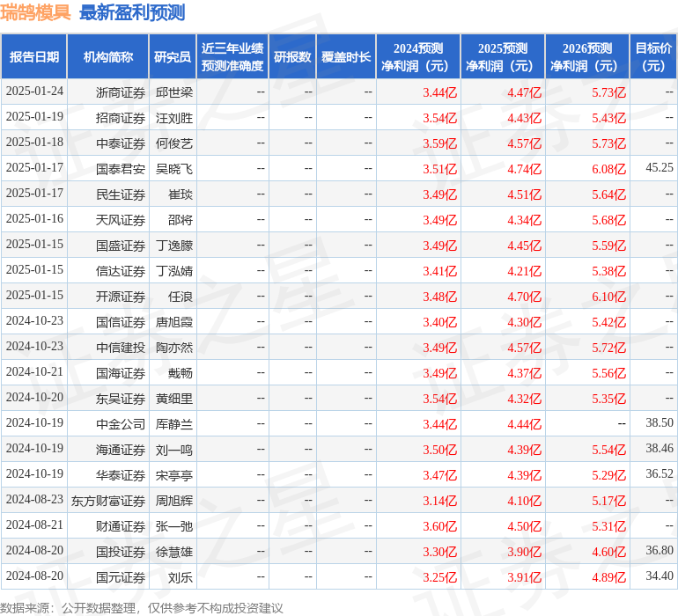Click the date 2025-01-19
Image resolution: width=678 pixels, height=616 pixels.
click(x=34, y=117)
